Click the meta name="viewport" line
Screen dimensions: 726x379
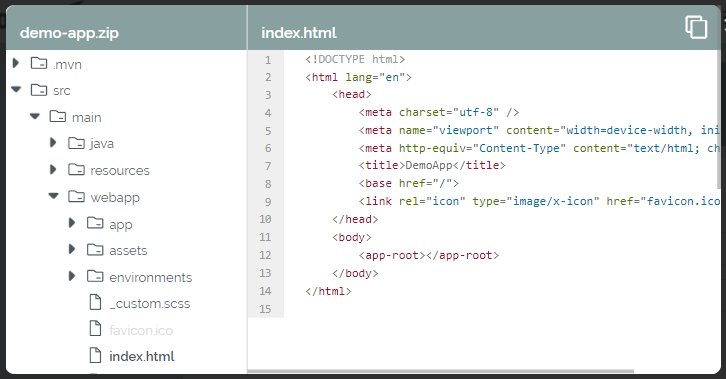pos(539,130)
